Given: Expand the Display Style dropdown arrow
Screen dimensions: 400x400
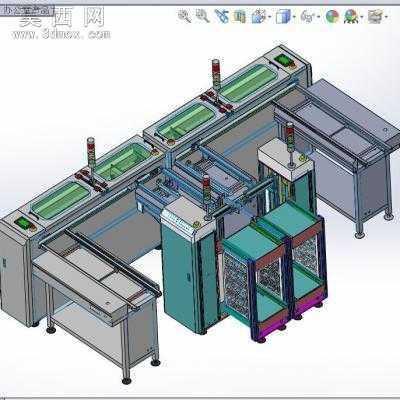Looking at the screenshot, I should (294, 16).
